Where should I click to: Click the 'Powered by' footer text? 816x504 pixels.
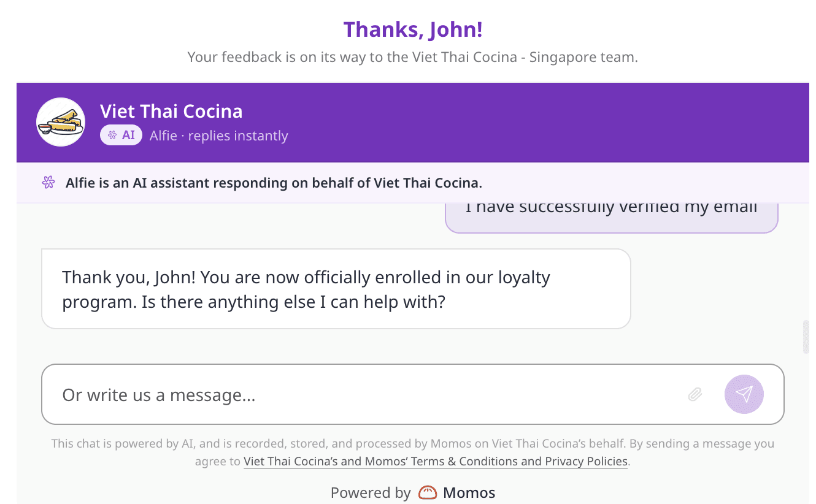click(x=371, y=492)
